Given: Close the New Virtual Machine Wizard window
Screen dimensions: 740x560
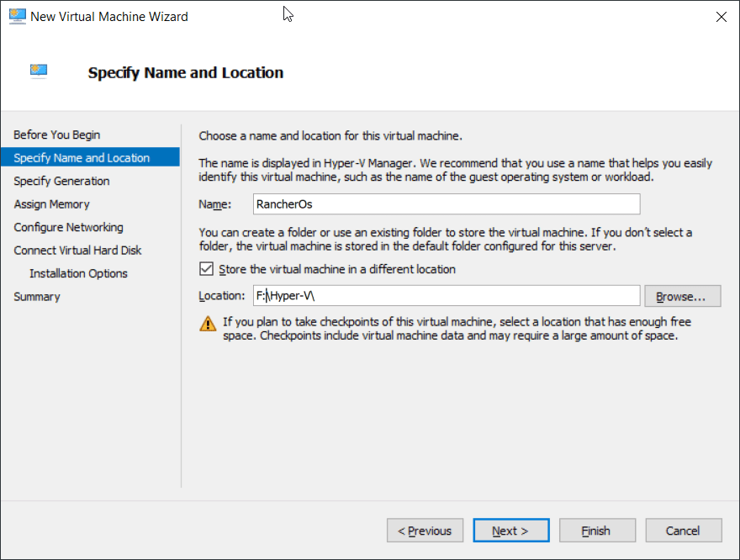Looking at the screenshot, I should tap(721, 17).
